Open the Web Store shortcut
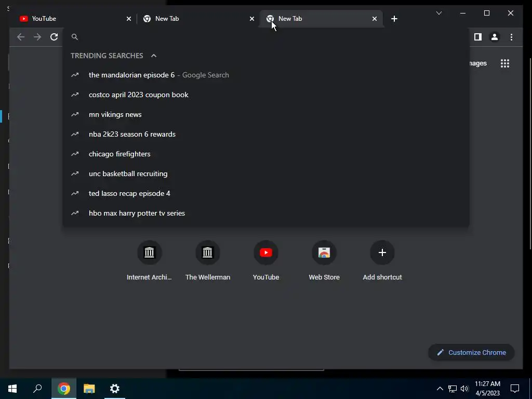The width and height of the screenshot is (532, 399). click(324, 260)
